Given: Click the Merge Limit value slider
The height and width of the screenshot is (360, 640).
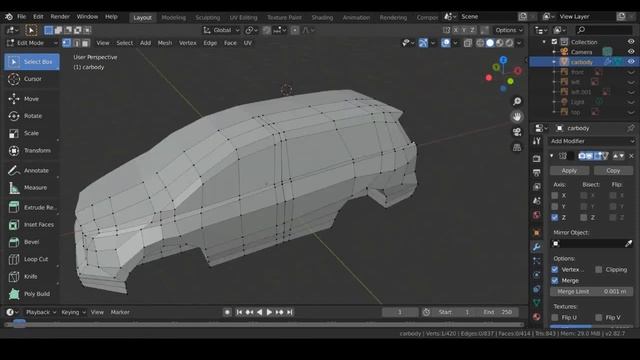Looking at the screenshot, I should (591, 291).
